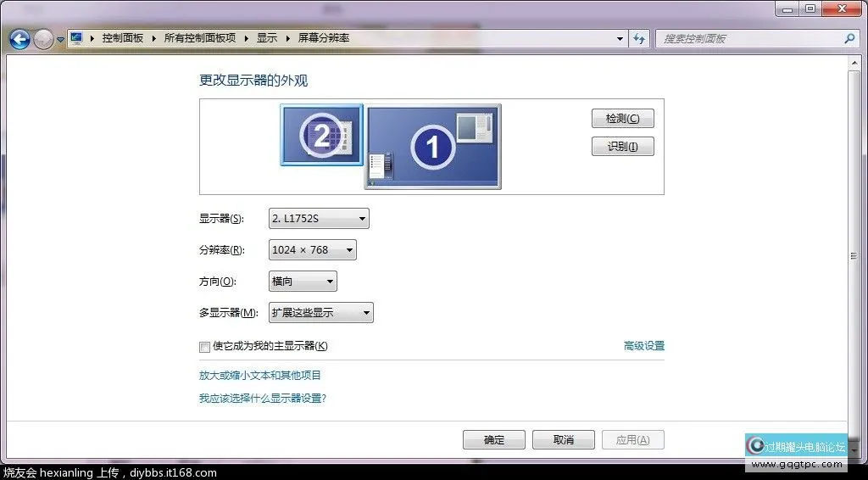Select monitor 1 thumbnail
Screen dimensions: 868x480
(x=433, y=147)
